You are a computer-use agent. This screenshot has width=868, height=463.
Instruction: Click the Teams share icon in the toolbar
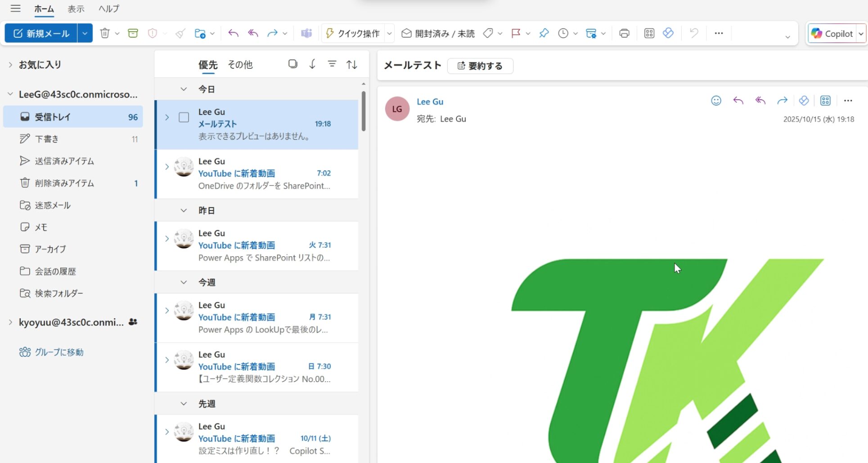tap(306, 33)
